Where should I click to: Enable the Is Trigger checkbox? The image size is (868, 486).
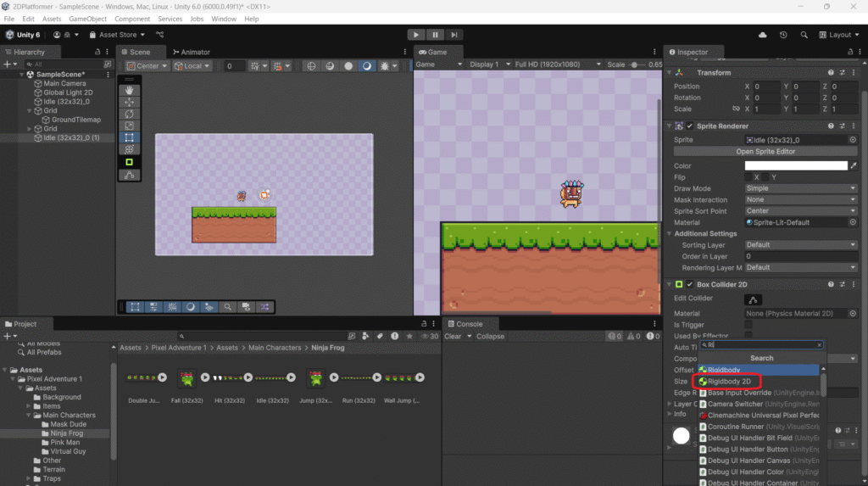[748, 325]
